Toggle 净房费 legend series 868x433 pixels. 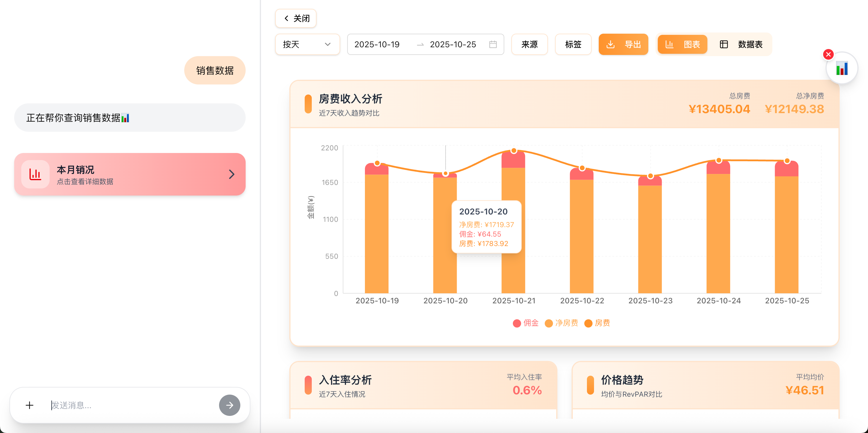click(x=561, y=323)
